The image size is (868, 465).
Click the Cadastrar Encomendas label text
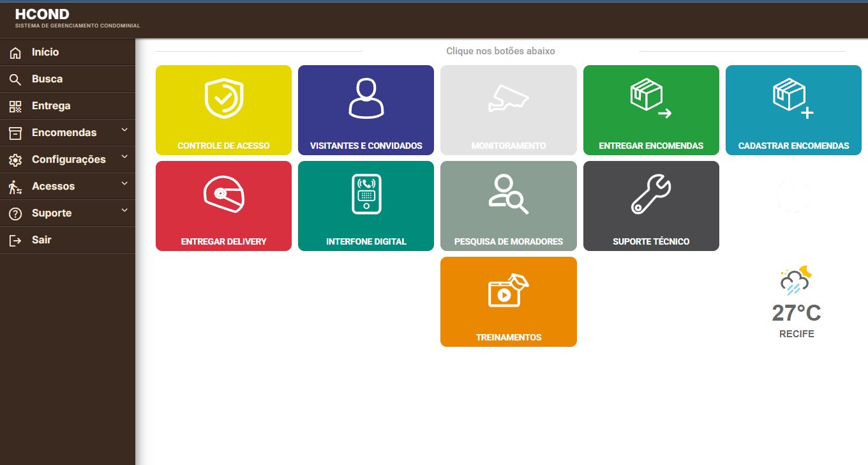coord(793,146)
